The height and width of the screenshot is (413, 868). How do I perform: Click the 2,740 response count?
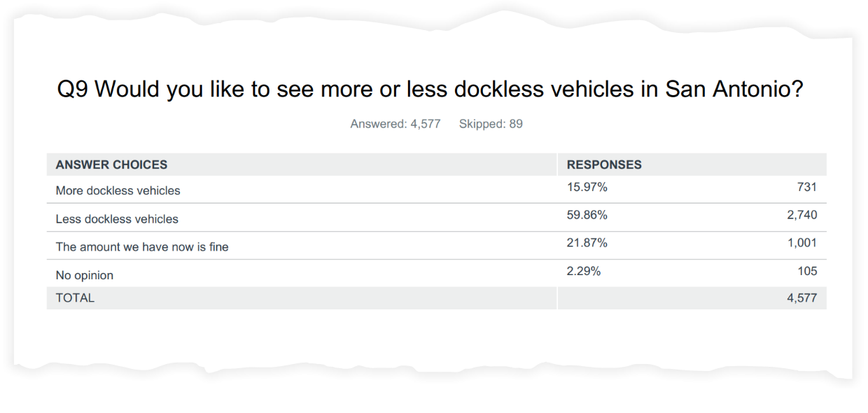(801, 215)
